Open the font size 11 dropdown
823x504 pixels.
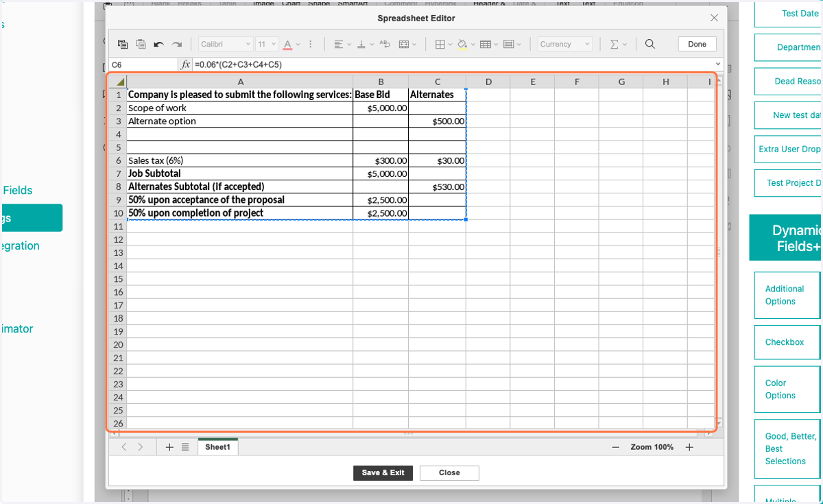pyautogui.click(x=266, y=44)
